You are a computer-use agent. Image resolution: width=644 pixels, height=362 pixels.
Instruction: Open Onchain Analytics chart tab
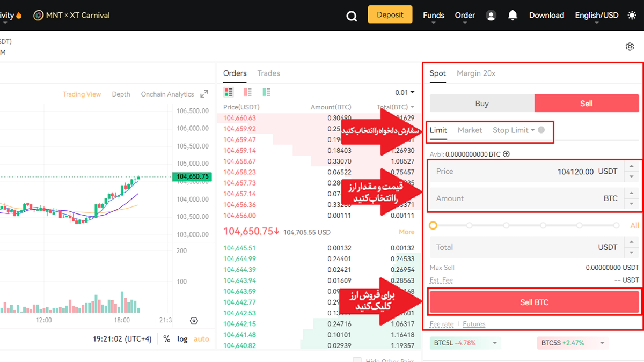(x=167, y=94)
